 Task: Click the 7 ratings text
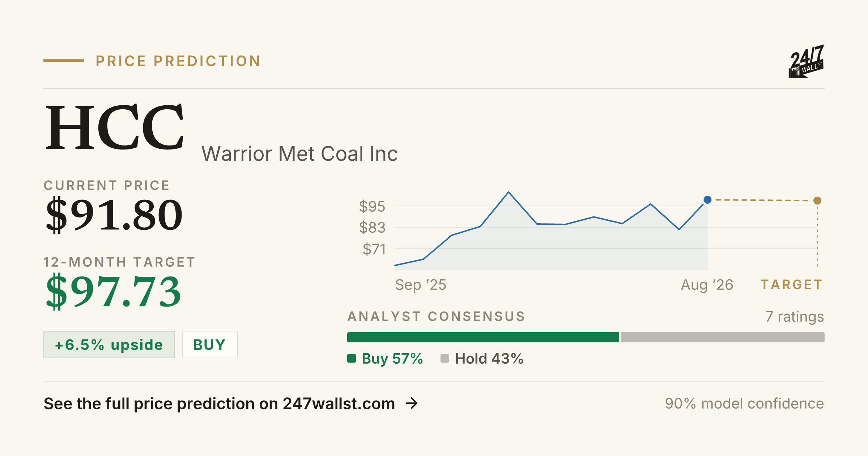coord(795,317)
